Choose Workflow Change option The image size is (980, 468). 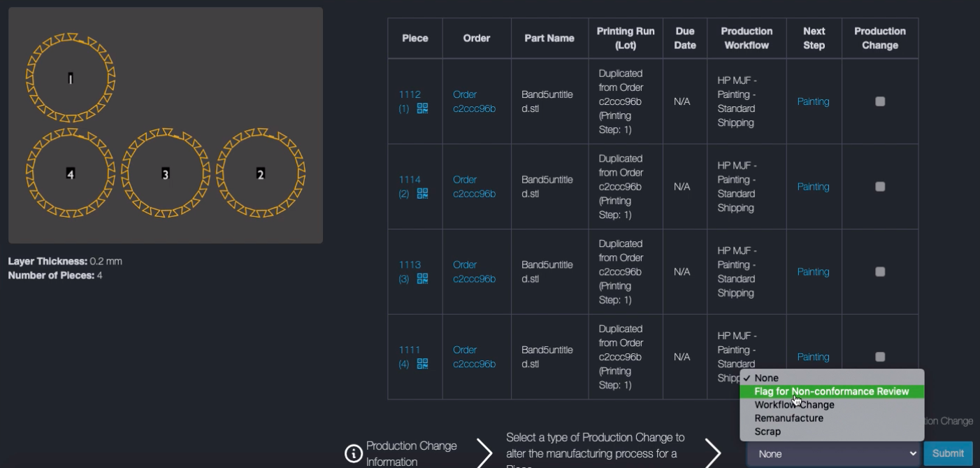pyautogui.click(x=794, y=405)
